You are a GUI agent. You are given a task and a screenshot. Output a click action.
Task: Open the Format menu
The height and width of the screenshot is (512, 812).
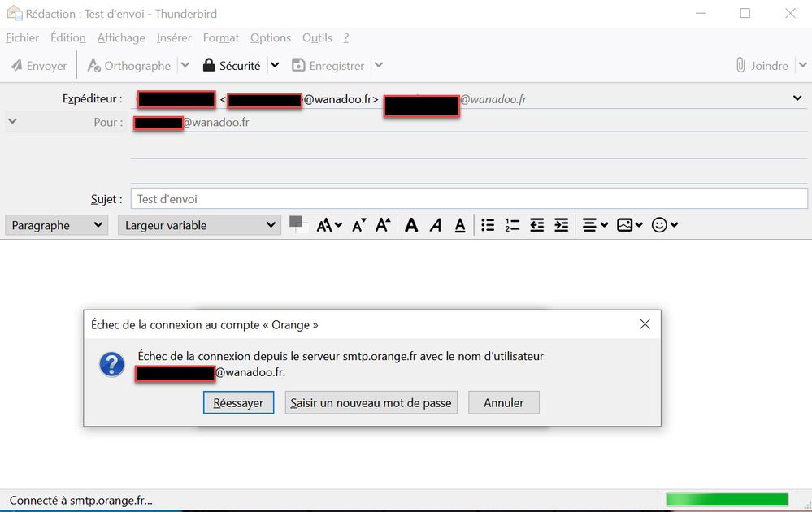220,38
